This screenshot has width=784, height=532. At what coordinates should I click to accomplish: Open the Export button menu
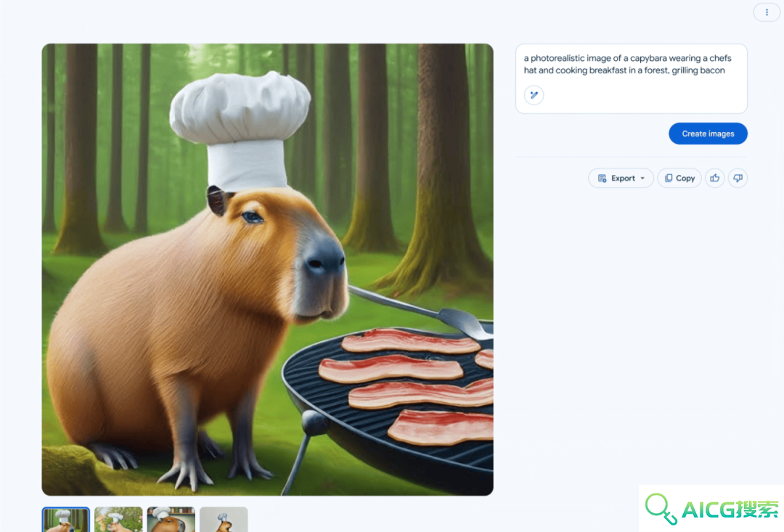pos(621,178)
